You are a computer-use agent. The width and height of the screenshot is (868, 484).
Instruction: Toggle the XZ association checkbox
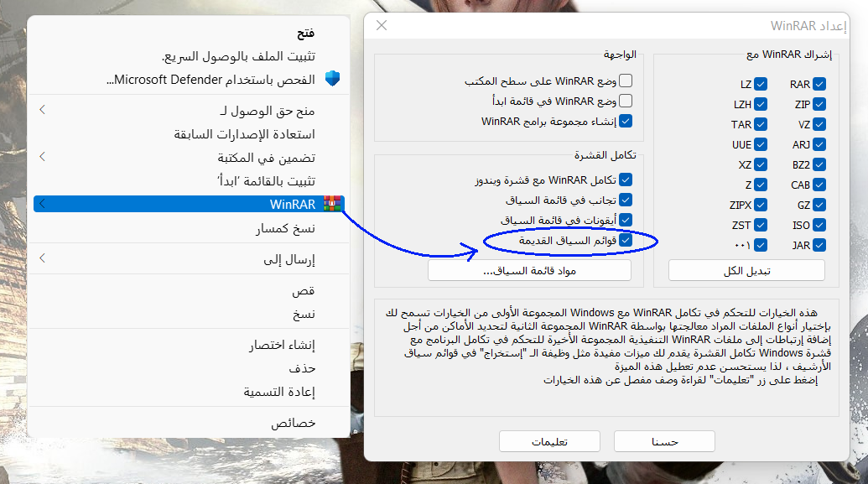coord(761,164)
